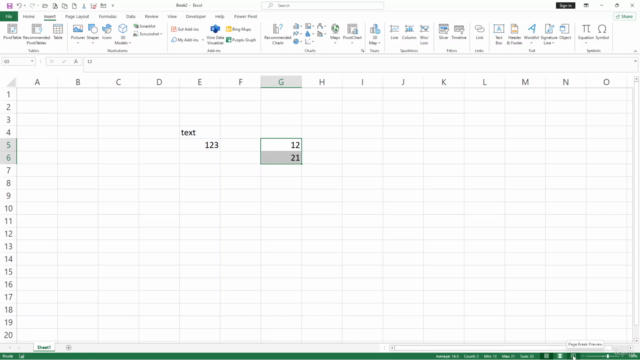Click the zoom slider handle

[608, 356]
